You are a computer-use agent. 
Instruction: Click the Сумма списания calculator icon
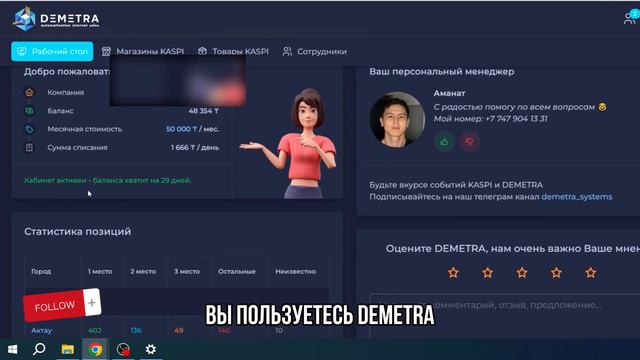pos(29,147)
